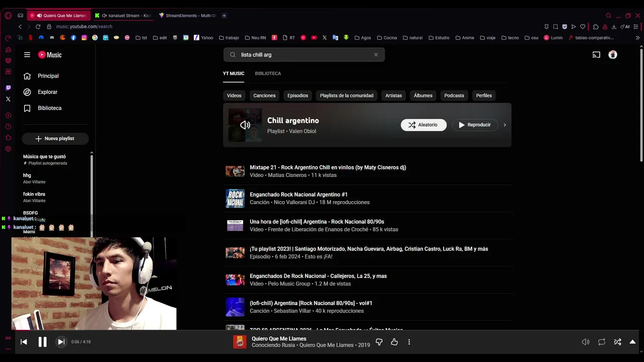Open browser extensions puzzle icon
This screenshot has width=644, height=362.
596,27
